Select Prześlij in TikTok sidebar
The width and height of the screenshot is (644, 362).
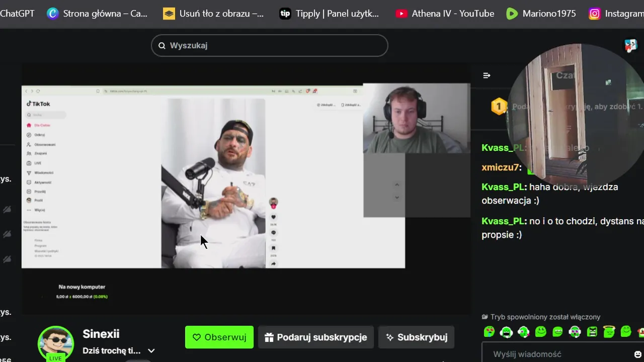36,192
